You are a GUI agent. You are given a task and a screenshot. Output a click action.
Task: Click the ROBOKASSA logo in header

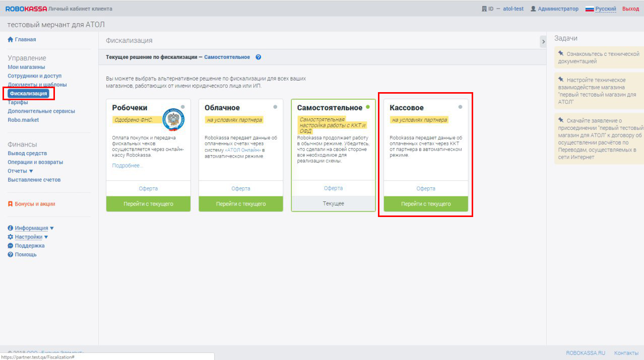pyautogui.click(x=26, y=9)
